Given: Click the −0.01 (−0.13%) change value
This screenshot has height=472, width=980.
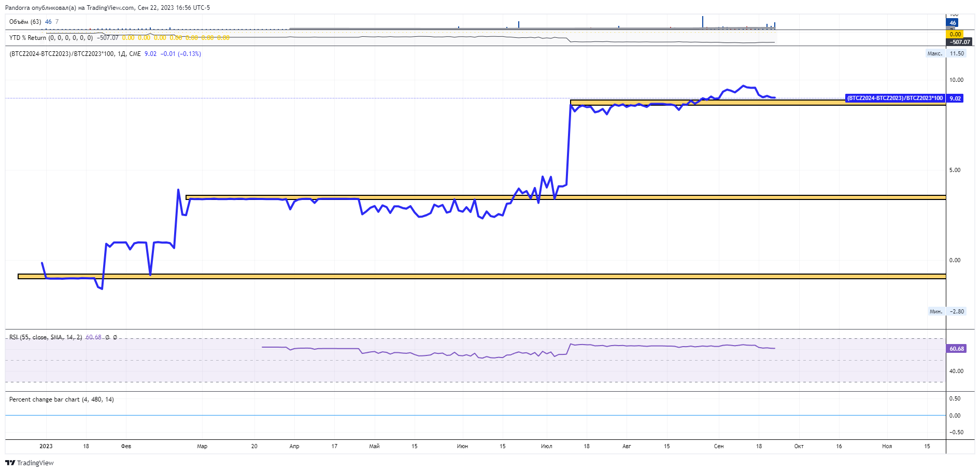Looking at the screenshot, I should point(181,54).
